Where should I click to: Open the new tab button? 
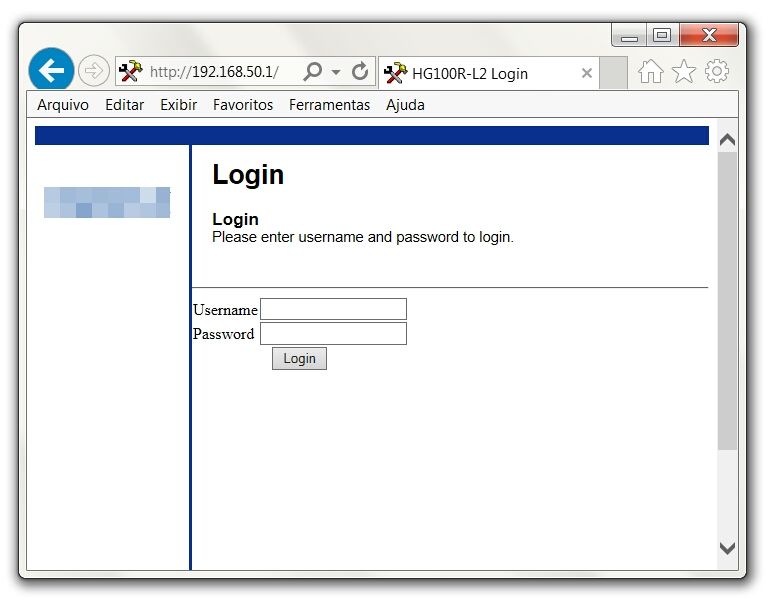pyautogui.click(x=613, y=73)
